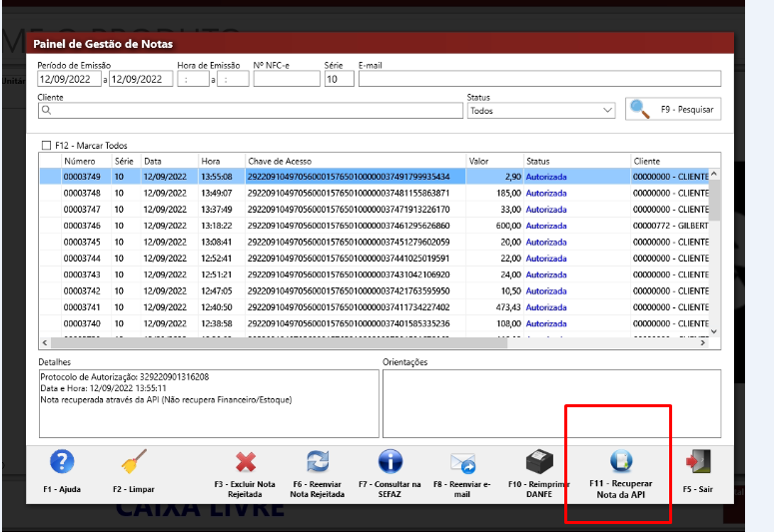Click the start date field of Período de Emissão
774x532 pixels.
coord(69,79)
